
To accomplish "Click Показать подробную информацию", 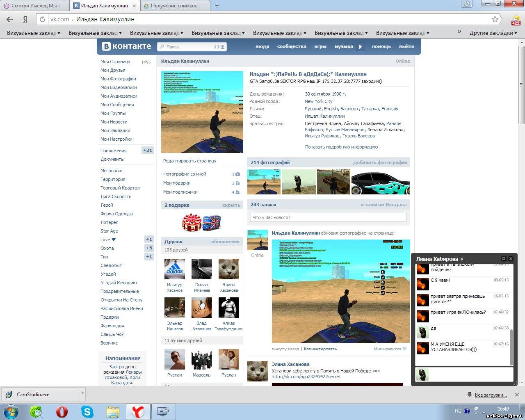I will click(341, 147).
